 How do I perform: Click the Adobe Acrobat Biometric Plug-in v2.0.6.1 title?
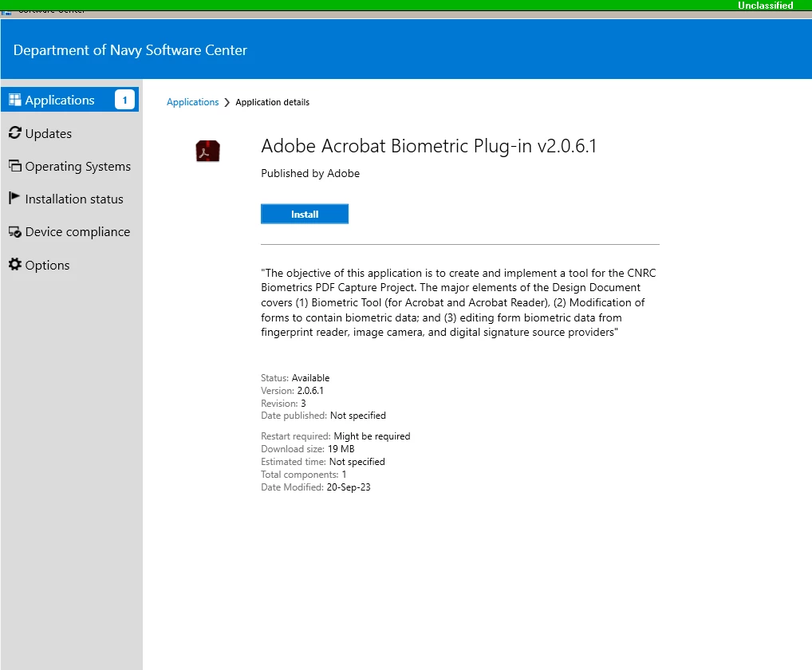429,146
